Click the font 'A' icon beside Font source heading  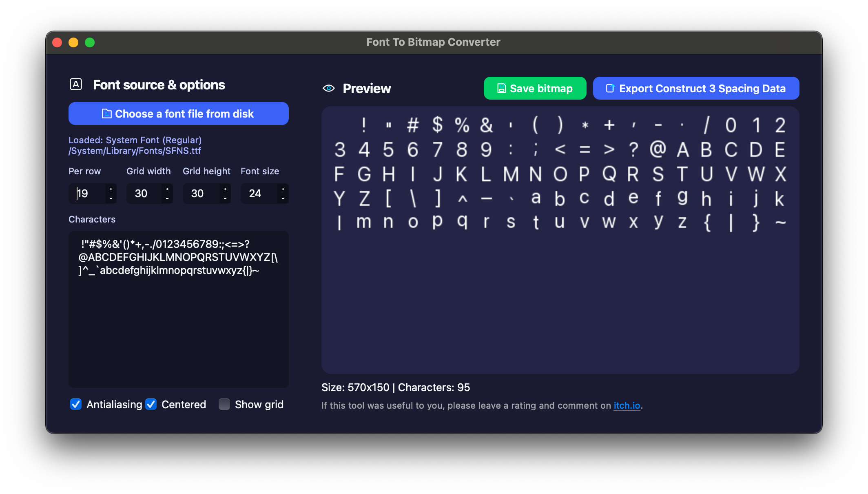click(76, 85)
